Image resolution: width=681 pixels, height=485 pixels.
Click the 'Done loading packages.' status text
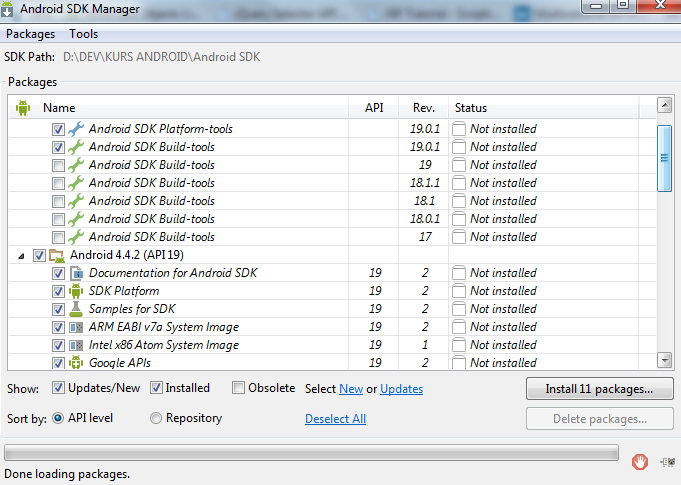[67, 474]
